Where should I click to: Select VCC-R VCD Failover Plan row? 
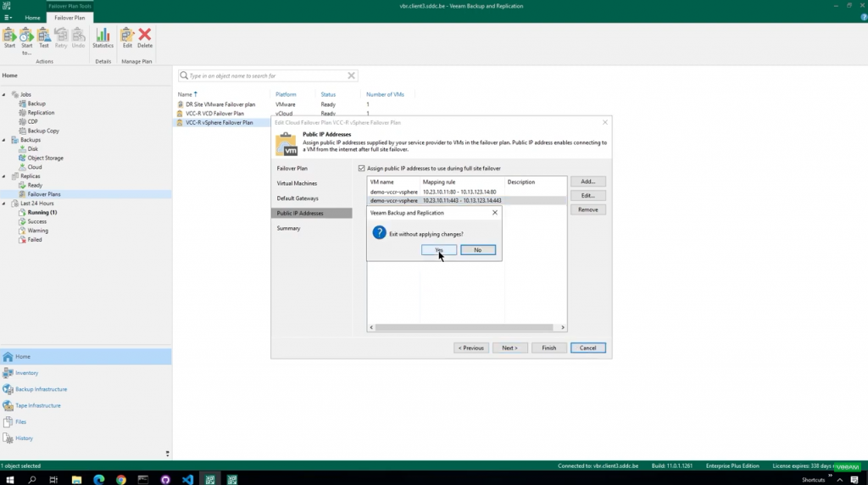pos(214,114)
